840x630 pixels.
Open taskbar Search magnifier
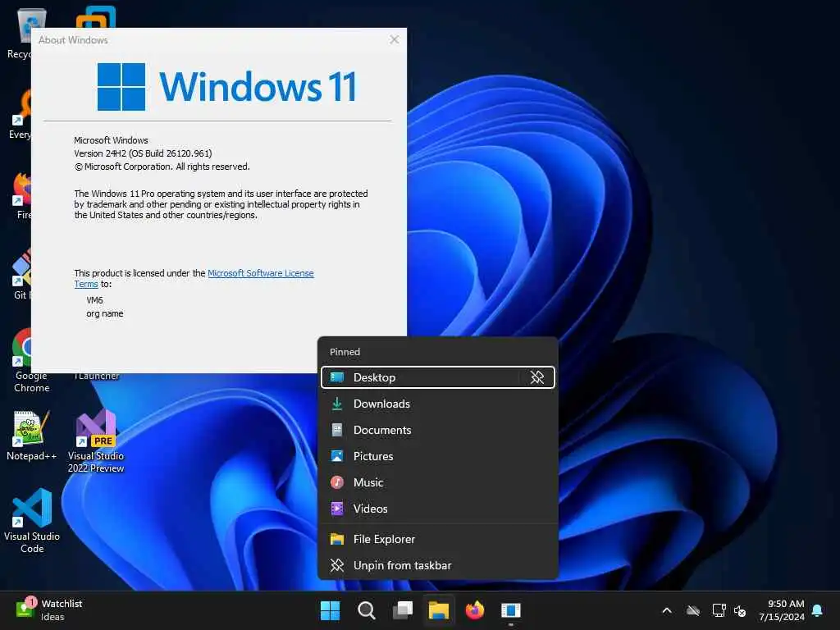(x=367, y=610)
